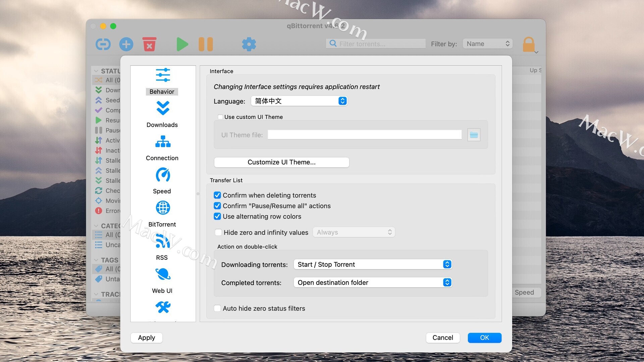Click the green resume play icon
Screen dimensions: 644x362
pos(182,44)
